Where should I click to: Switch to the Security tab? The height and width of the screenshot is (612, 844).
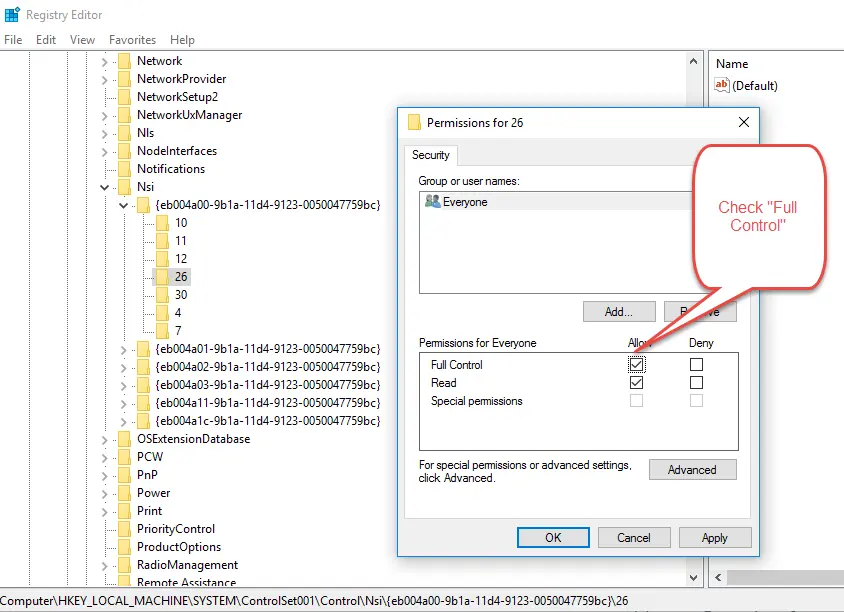coord(431,155)
